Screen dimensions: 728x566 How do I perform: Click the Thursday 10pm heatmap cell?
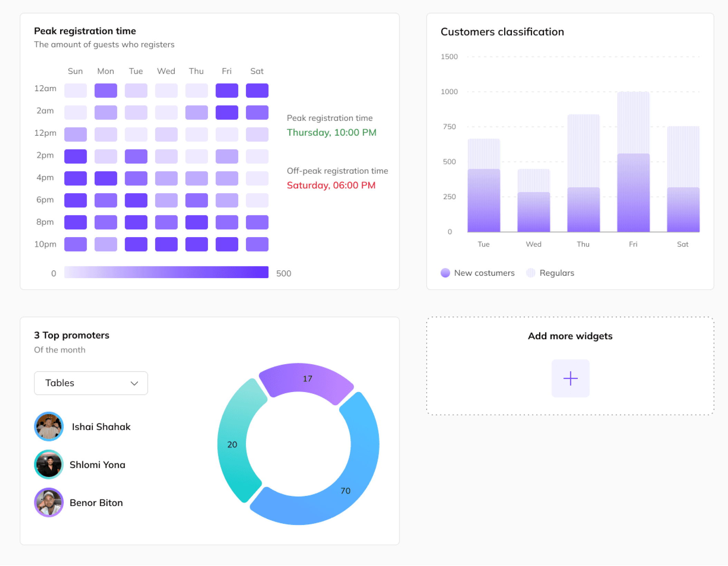(196, 244)
